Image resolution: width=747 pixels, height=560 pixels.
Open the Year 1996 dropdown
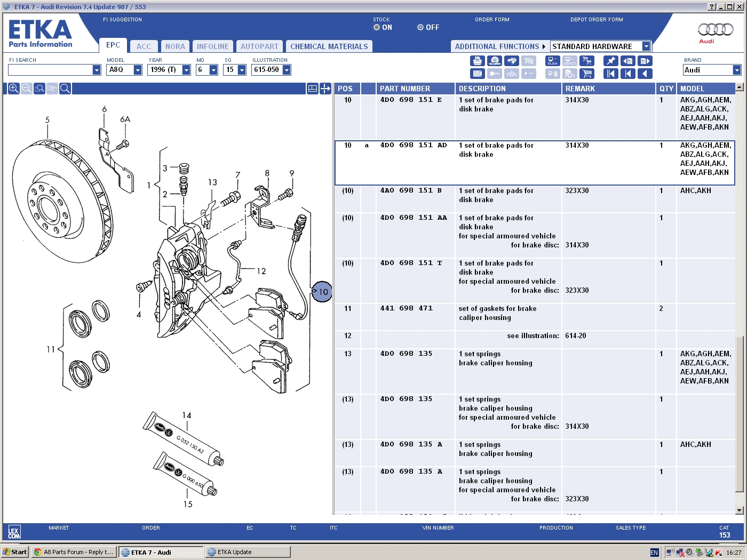pyautogui.click(x=186, y=70)
